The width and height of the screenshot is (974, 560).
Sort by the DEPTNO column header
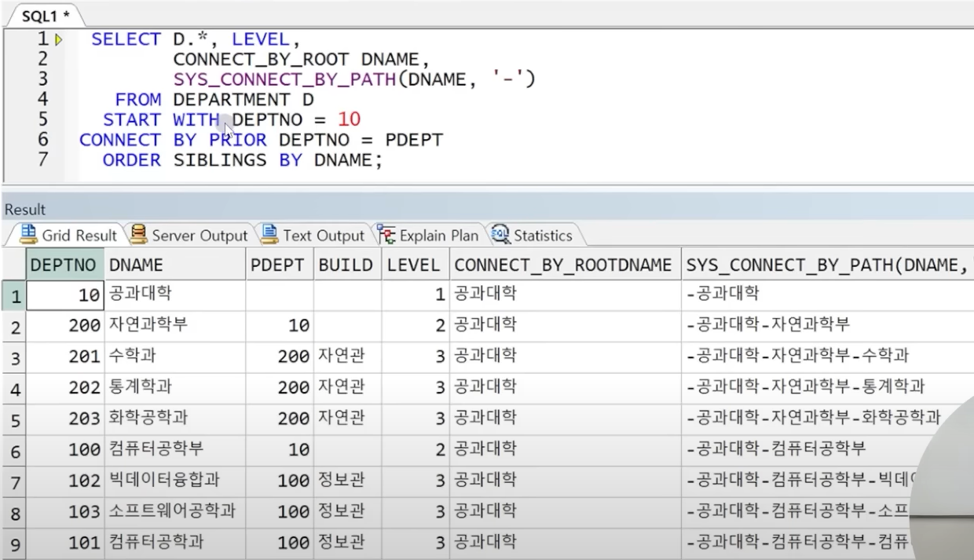[66, 265]
